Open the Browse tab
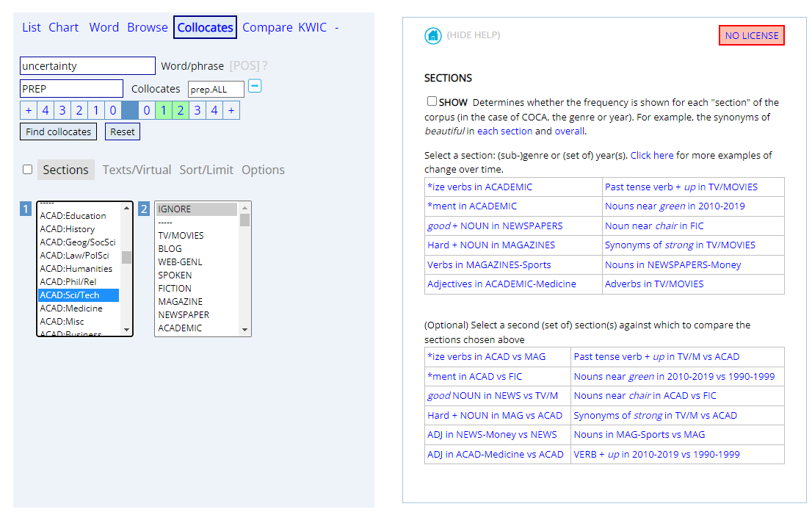This screenshot has width=812, height=512. coord(148,27)
